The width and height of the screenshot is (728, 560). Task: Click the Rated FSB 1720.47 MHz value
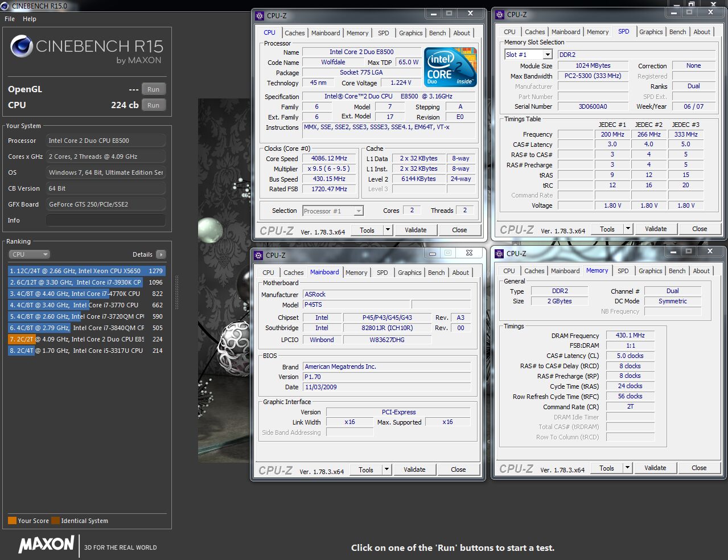click(x=329, y=189)
